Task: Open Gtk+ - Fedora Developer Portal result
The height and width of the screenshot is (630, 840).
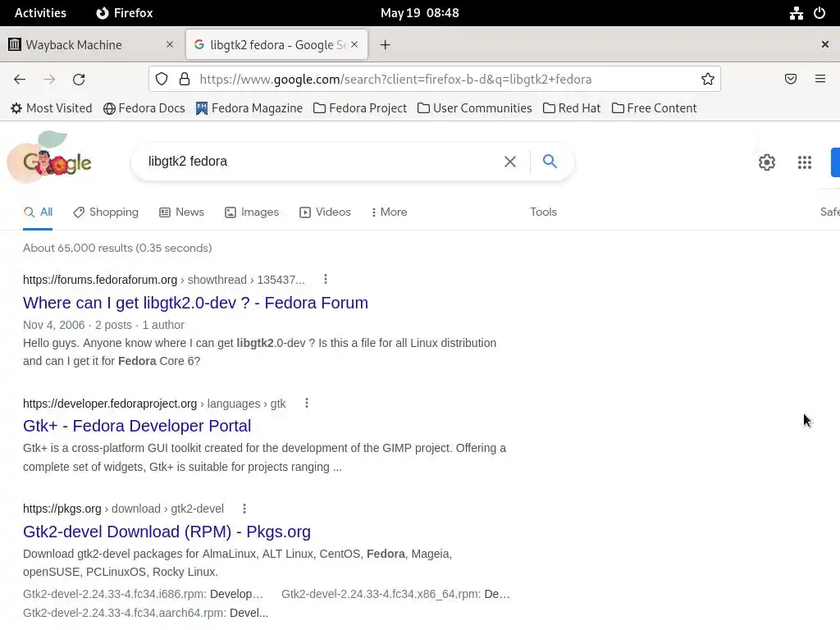Action: tap(137, 426)
